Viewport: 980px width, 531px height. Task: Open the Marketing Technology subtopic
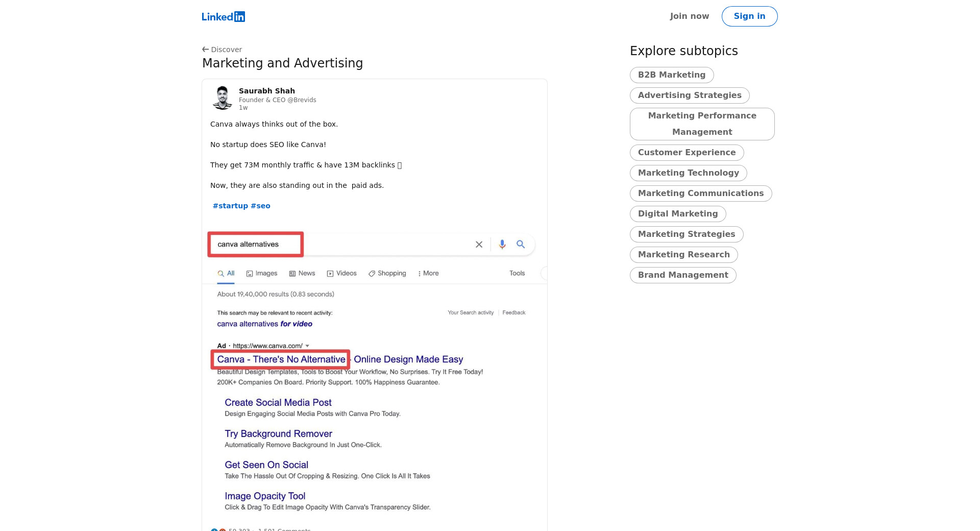pyautogui.click(x=688, y=173)
